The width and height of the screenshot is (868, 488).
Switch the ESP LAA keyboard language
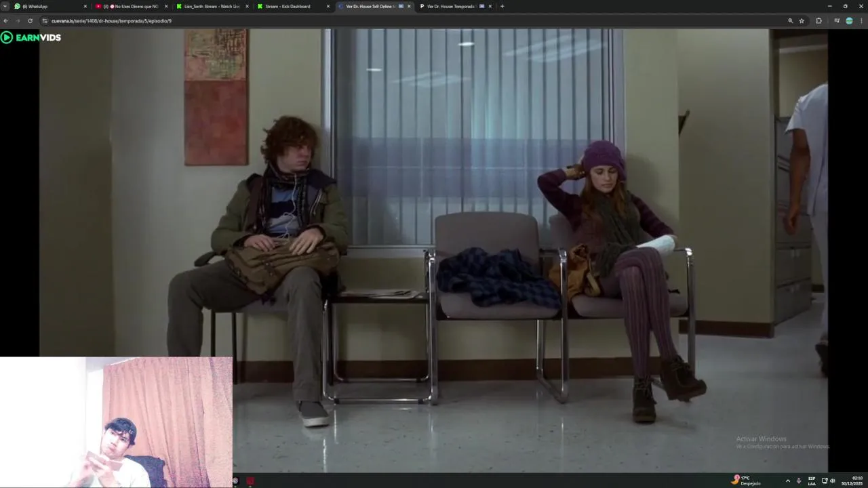pyautogui.click(x=812, y=481)
